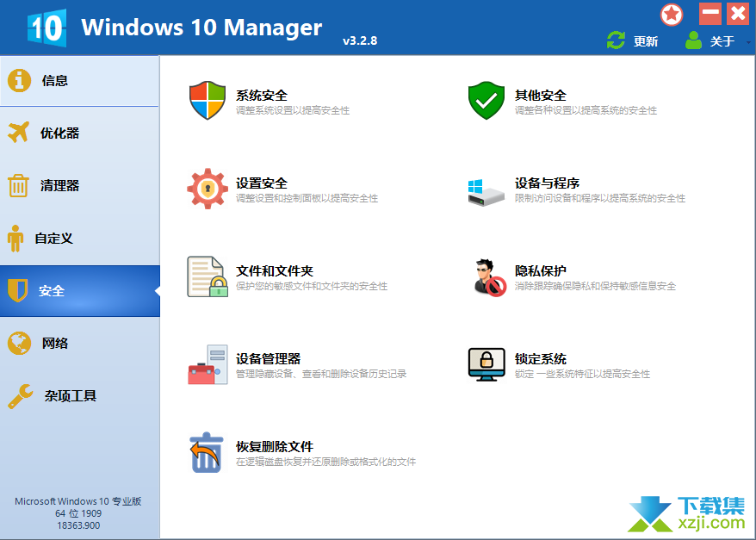Click description 调整设置和控制面板以提高安全性
Image resolution: width=756 pixels, height=540 pixels.
[307, 198]
